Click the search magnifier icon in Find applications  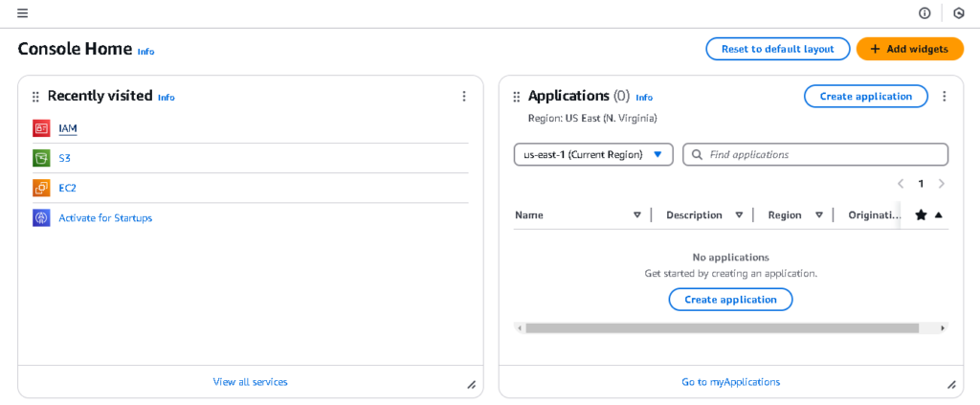coord(697,154)
